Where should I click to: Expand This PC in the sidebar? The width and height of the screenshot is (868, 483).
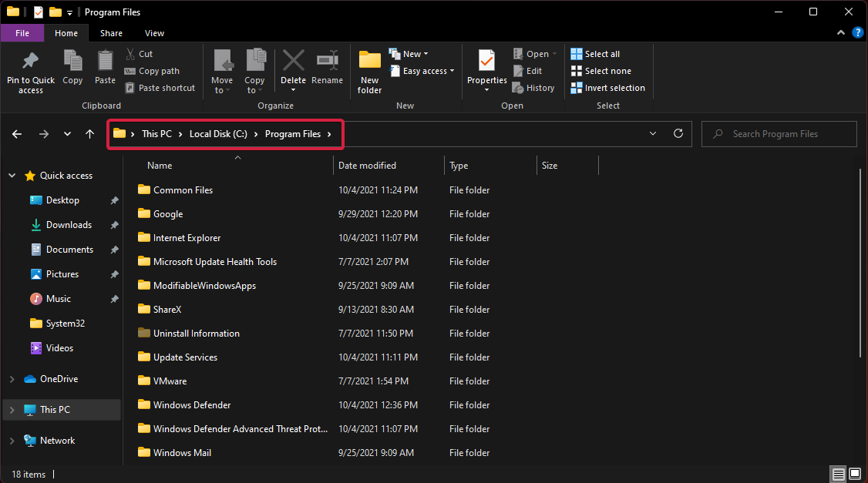click(11, 409)
